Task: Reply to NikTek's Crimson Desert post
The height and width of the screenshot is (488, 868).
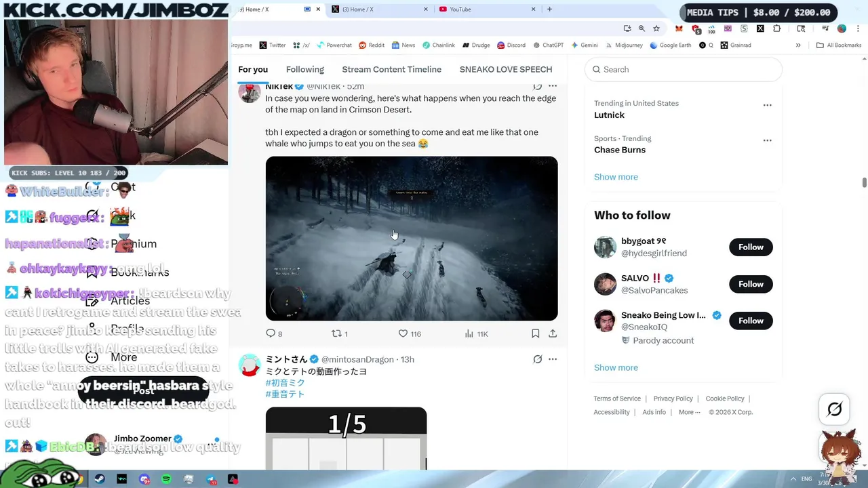Action: (274, 333)
